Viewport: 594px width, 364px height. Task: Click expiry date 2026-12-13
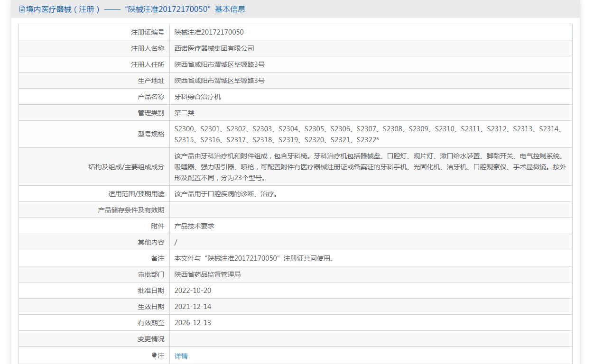pos(193,323)
